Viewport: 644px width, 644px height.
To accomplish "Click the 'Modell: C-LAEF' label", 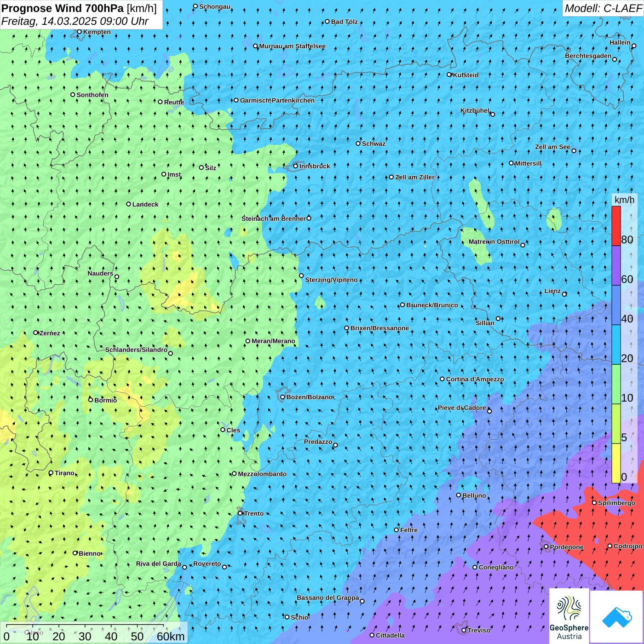I will click(603, 8).
